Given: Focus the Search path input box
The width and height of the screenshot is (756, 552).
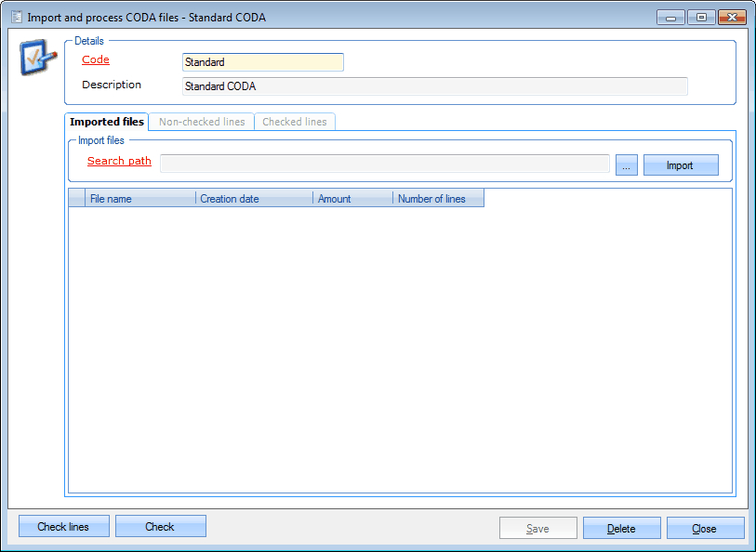Looking at the screenshot, I should (384, 164).
